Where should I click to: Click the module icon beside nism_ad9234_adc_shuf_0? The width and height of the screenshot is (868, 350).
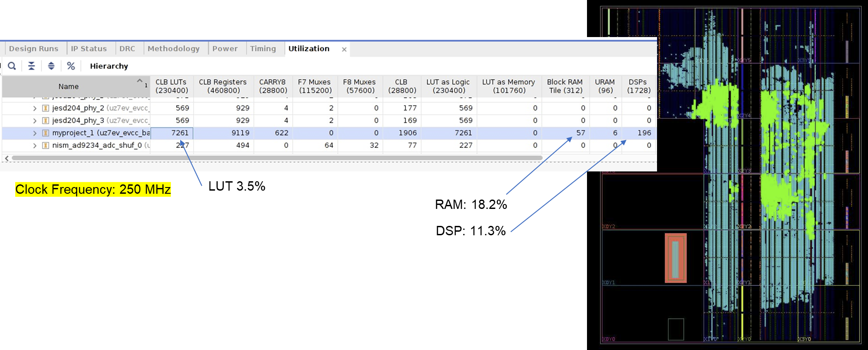pyautogui.click(x=45, y=146)
